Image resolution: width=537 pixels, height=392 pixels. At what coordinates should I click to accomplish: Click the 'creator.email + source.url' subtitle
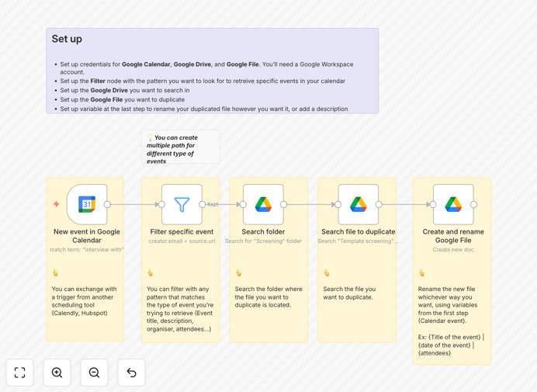182,241
